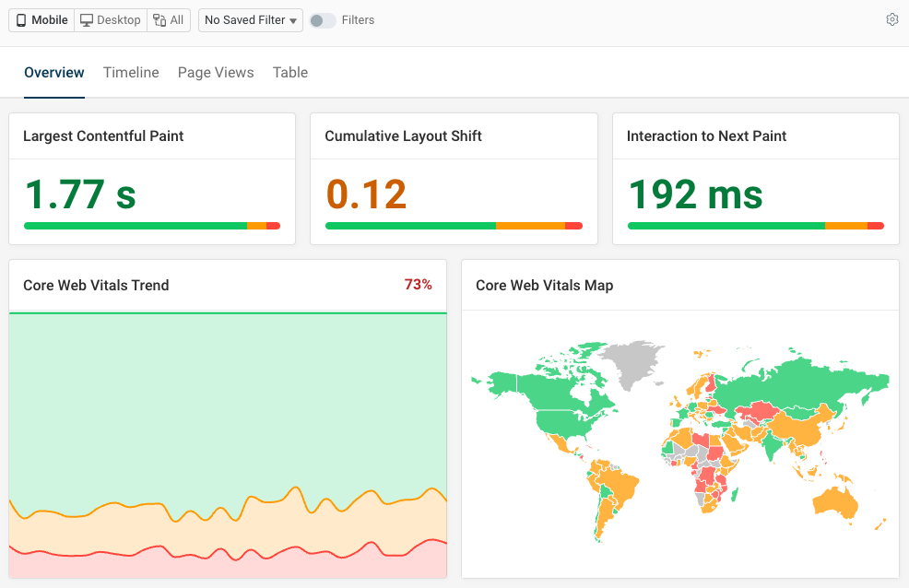The width and height of the screenshot is (909, 588).
Task: Switch to Desktop device view
Action: pos(110,20)
